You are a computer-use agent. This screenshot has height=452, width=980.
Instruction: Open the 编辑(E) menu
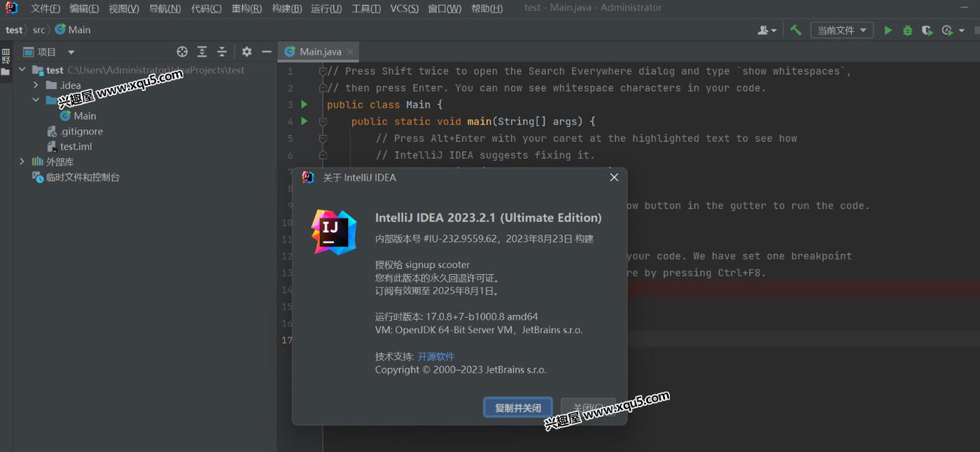click(x=85, y=9)
